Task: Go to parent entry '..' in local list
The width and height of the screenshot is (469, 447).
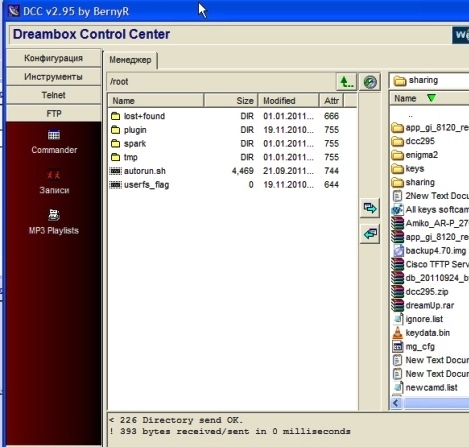Action: pyautogui.click(x=410, y=116)
